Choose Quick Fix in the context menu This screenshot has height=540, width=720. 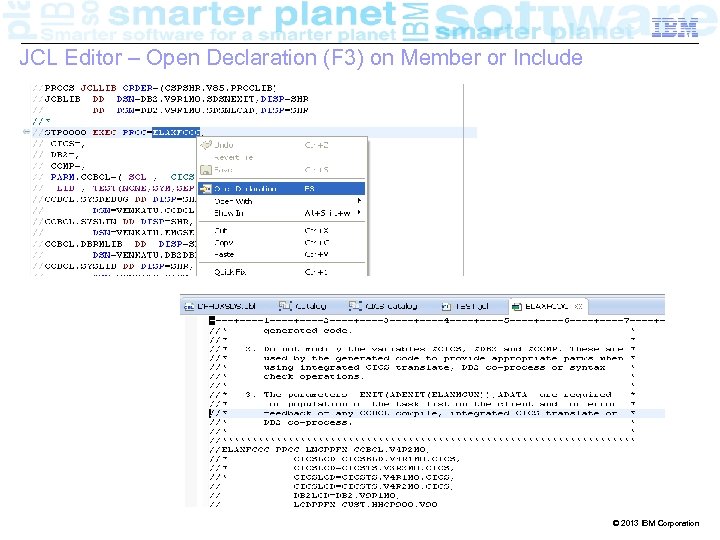click(281, 272)
